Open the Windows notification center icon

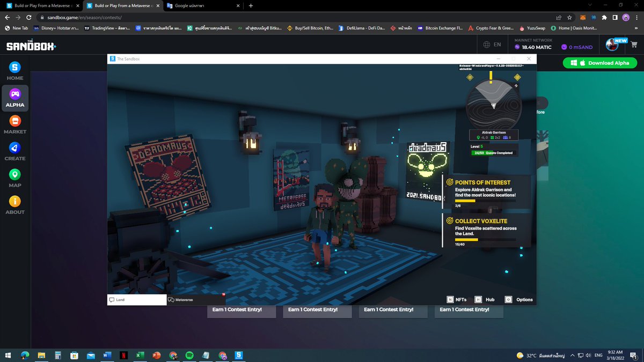[x=634, y=355]
